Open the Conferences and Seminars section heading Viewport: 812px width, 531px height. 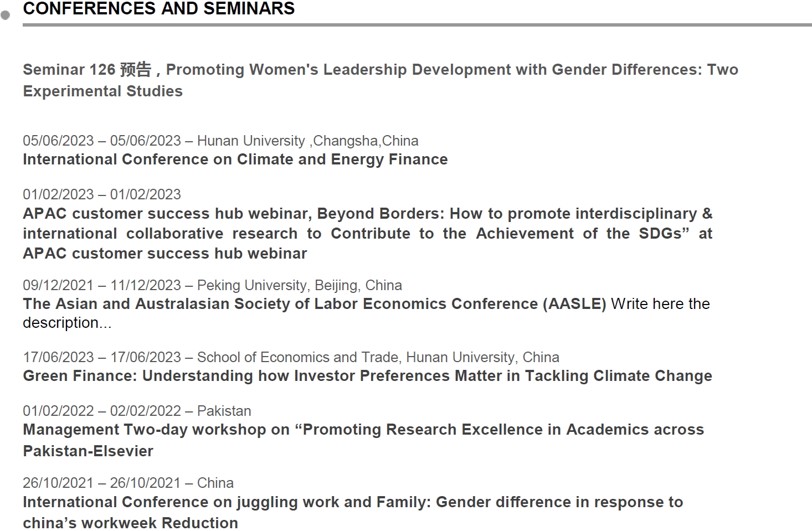[159, 9]
